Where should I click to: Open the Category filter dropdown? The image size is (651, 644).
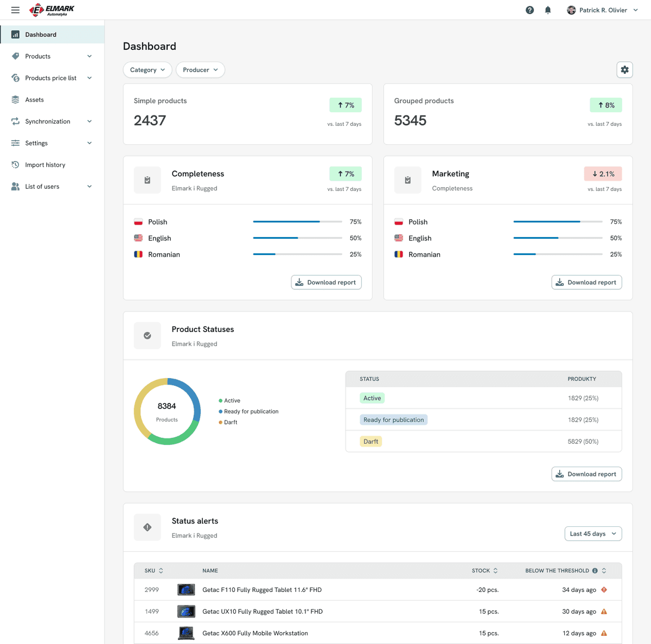tap(148, 70)
